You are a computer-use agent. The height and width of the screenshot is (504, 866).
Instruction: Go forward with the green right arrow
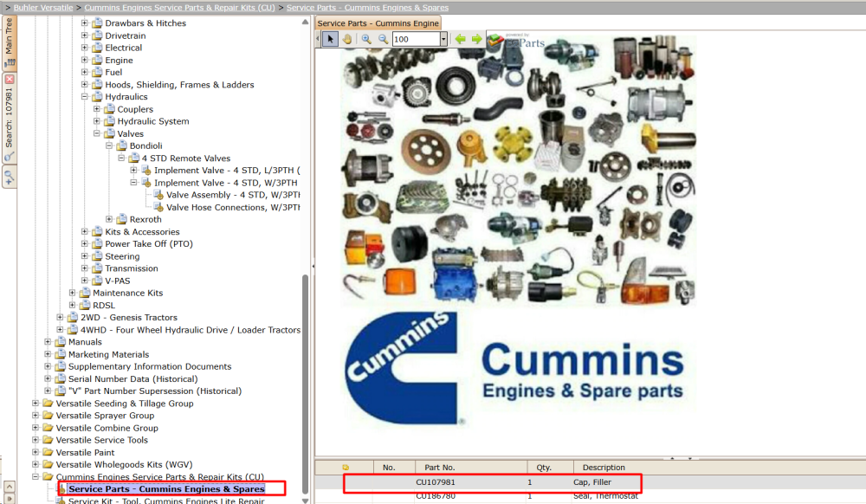pos(476,39)
